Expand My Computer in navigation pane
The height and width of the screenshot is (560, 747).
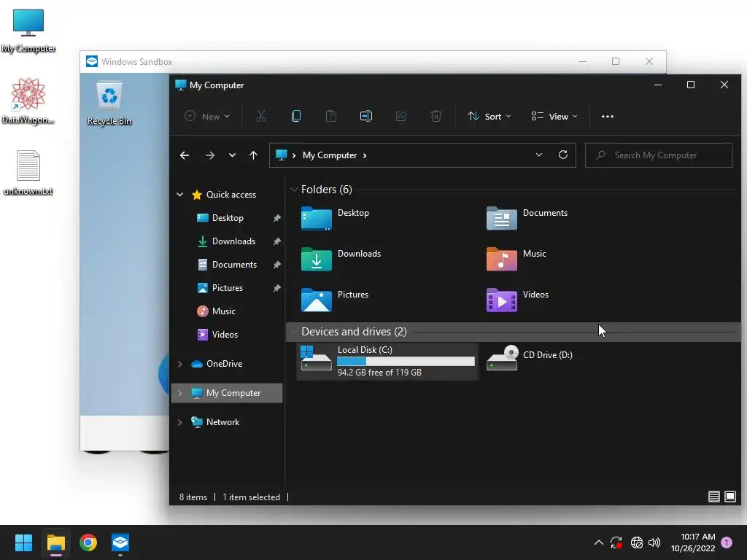pyautogui.click(x=179, y=393)
